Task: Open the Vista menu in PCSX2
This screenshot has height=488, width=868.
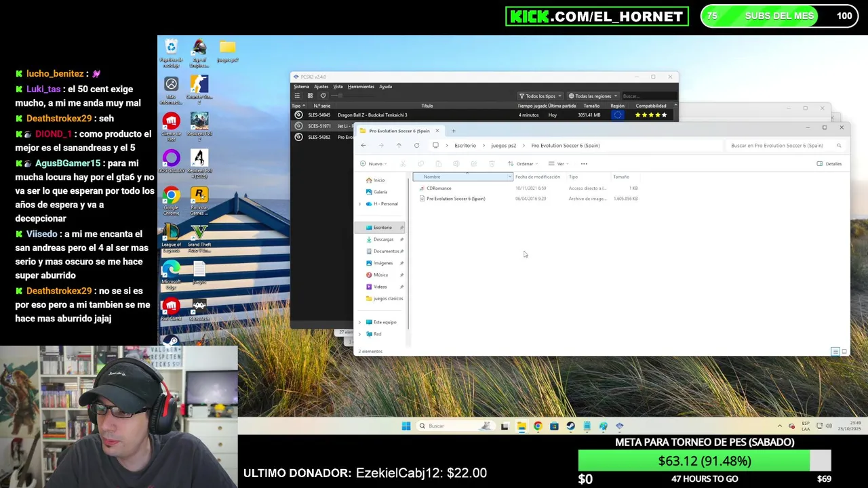Action: point(338,86)
